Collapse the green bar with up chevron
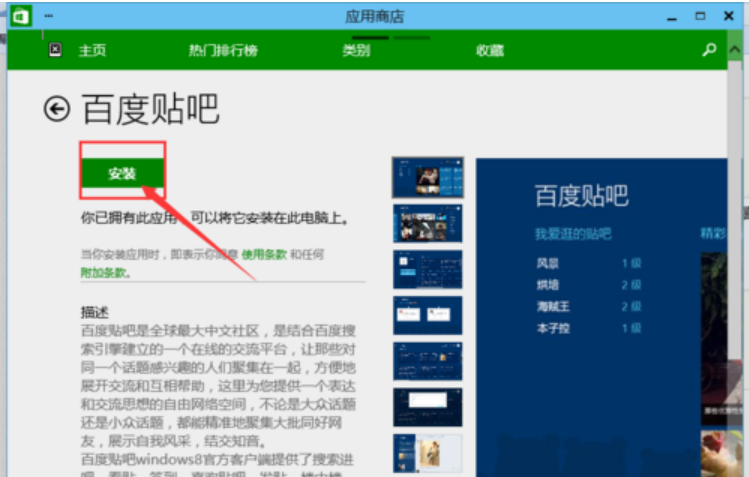This screenshot has width=749, height=477. click(x=735, y=49)
